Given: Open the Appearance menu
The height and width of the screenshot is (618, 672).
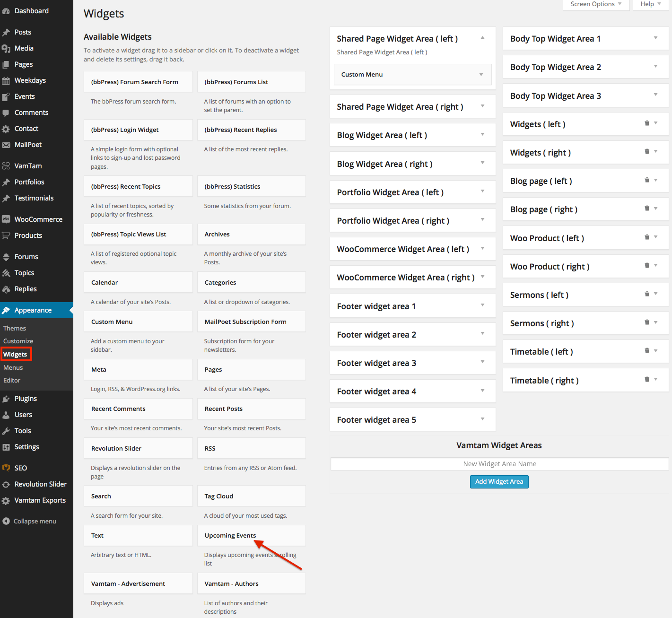Looking at the screenshot, I should click(36, 310).
